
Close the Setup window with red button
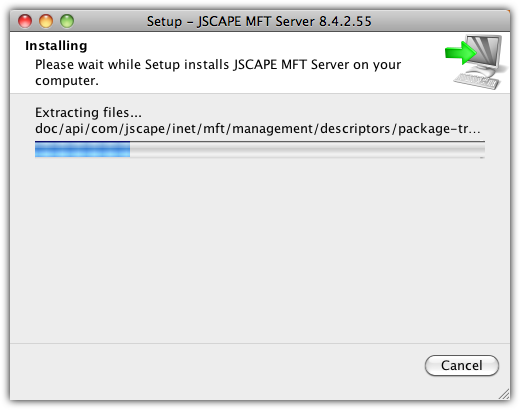25,21
